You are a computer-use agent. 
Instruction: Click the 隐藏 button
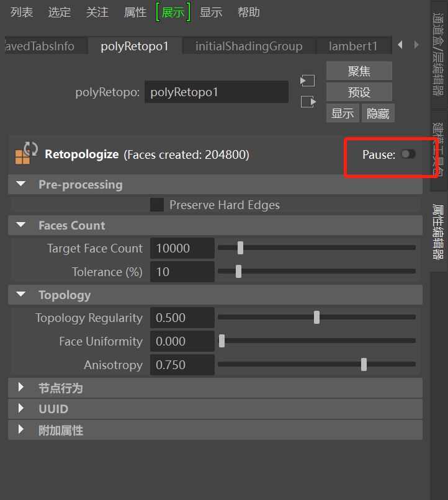pos(378,113)
